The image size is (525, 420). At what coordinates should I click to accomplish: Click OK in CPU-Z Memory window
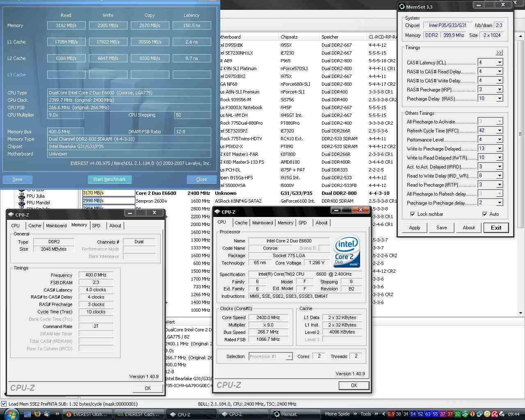pyautogui.click(x=148, y=388)
